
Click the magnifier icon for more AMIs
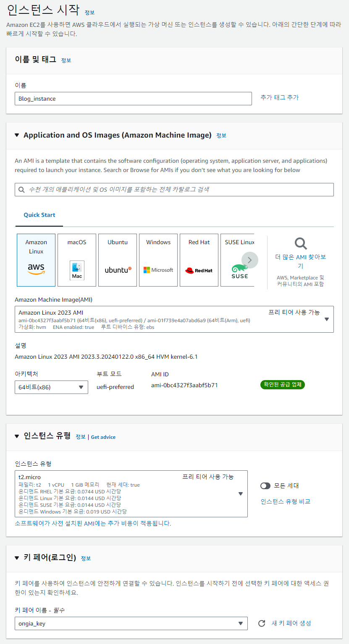[x=301, y=243]
